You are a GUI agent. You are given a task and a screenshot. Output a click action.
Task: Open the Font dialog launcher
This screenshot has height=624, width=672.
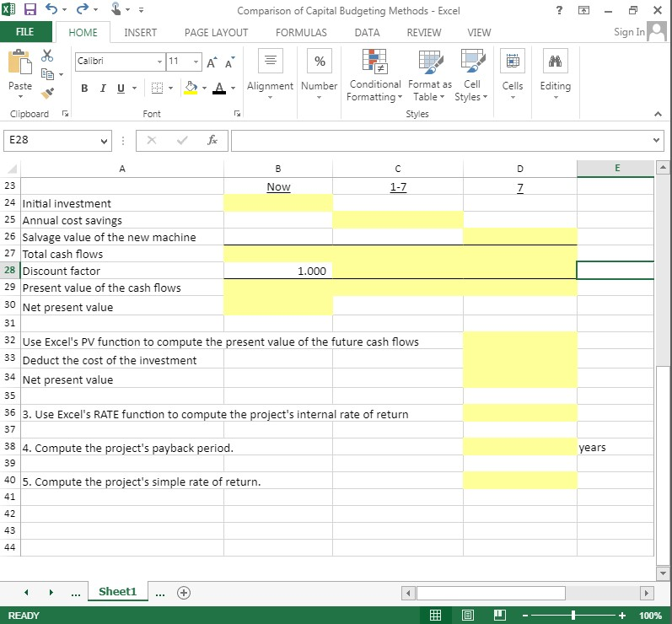pyautogui.click(x=237, y=114)
